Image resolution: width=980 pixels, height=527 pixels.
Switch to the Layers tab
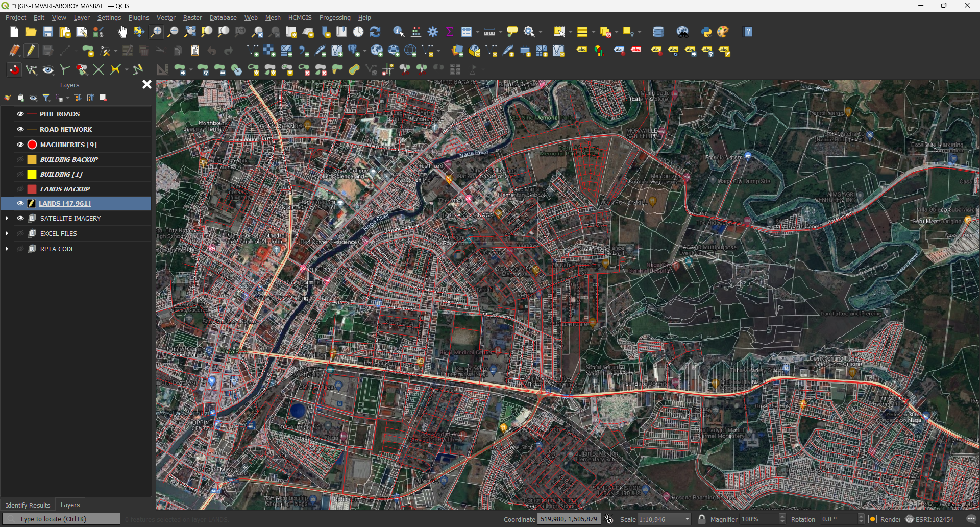(x=70, y=505)
